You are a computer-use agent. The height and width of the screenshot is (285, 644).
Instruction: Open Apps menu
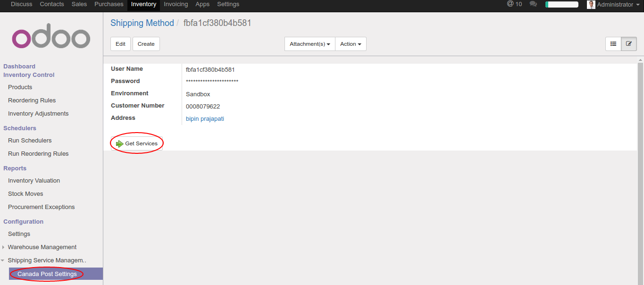202,4
